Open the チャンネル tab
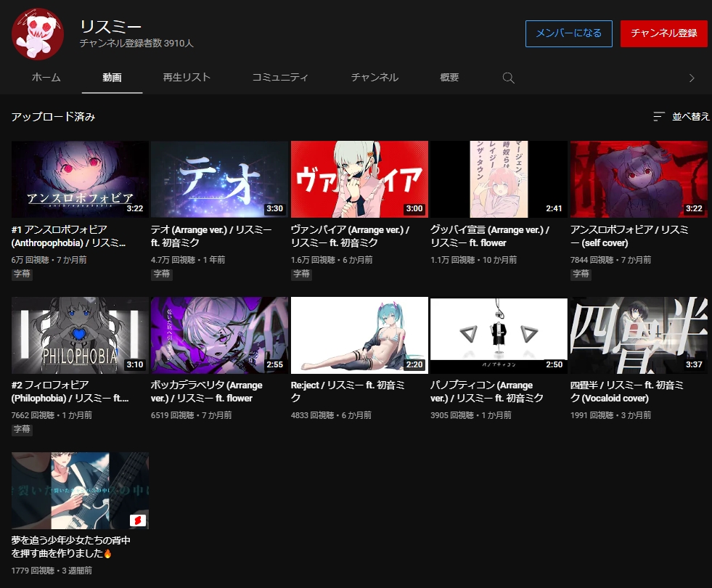The width and height of the screenshot is (712, 588). (x=375, y=78)
